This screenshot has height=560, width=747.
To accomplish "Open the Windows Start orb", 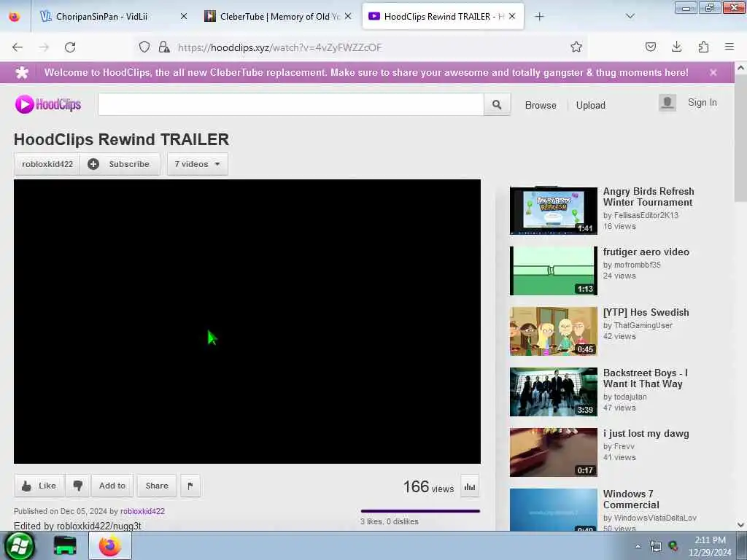I will (20, 545).
